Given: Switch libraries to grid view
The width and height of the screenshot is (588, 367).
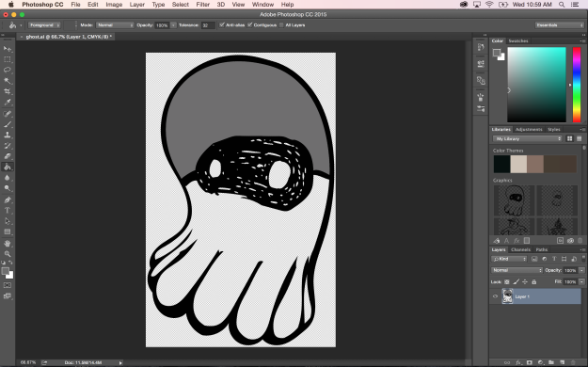Looking at the screenshot, I should [569, 139].
